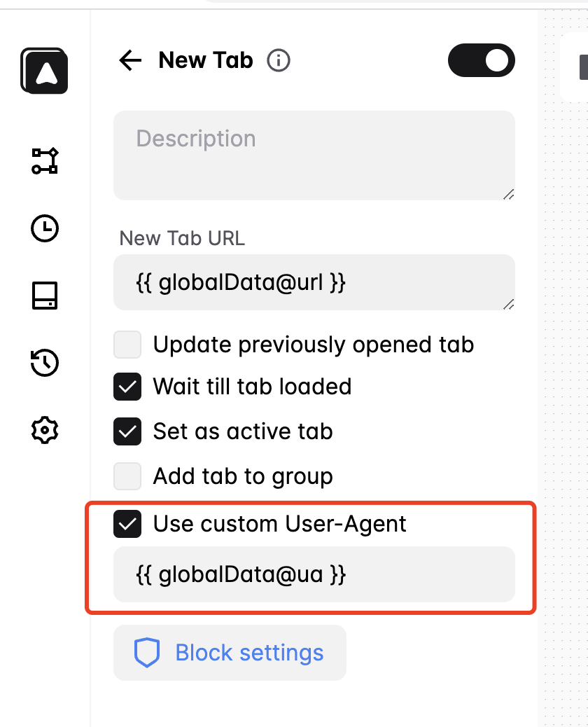Open the settings gear icon
This screenshot has width=588, height=727.
pos(44,430)
